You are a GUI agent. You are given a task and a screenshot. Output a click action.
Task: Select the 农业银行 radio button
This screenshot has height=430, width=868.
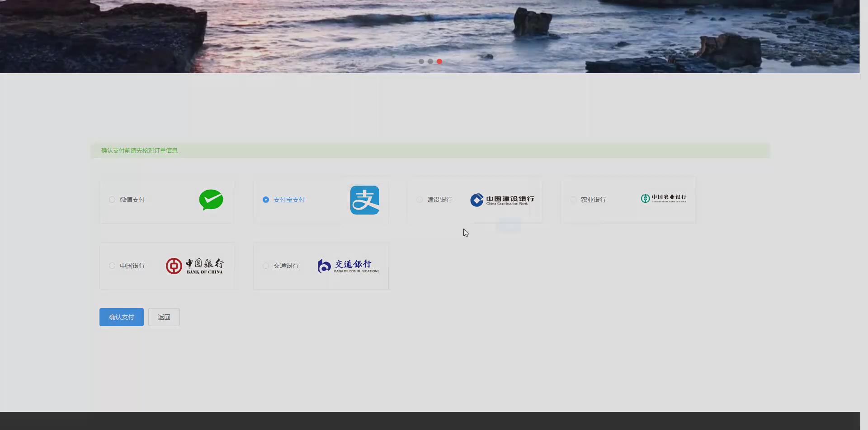point(573,200)
